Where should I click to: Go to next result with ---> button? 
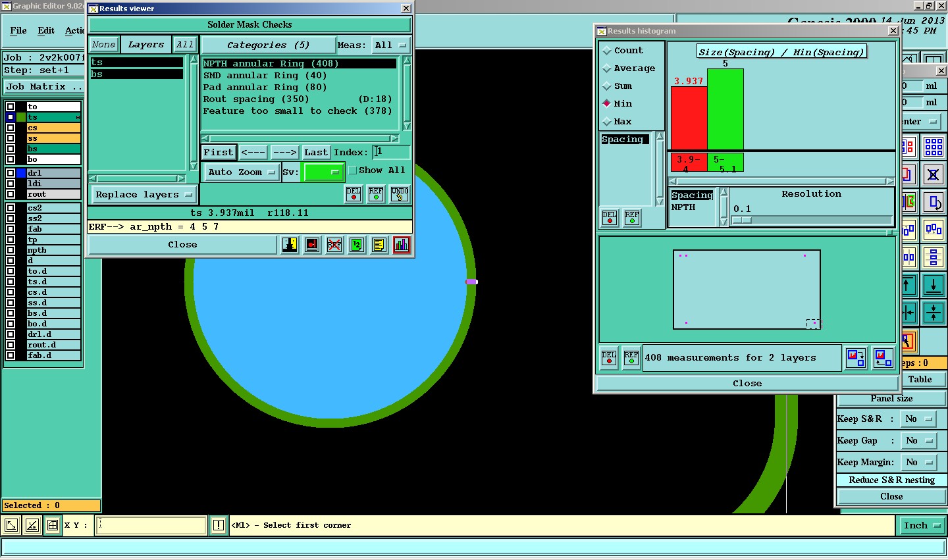coord(284,153)
